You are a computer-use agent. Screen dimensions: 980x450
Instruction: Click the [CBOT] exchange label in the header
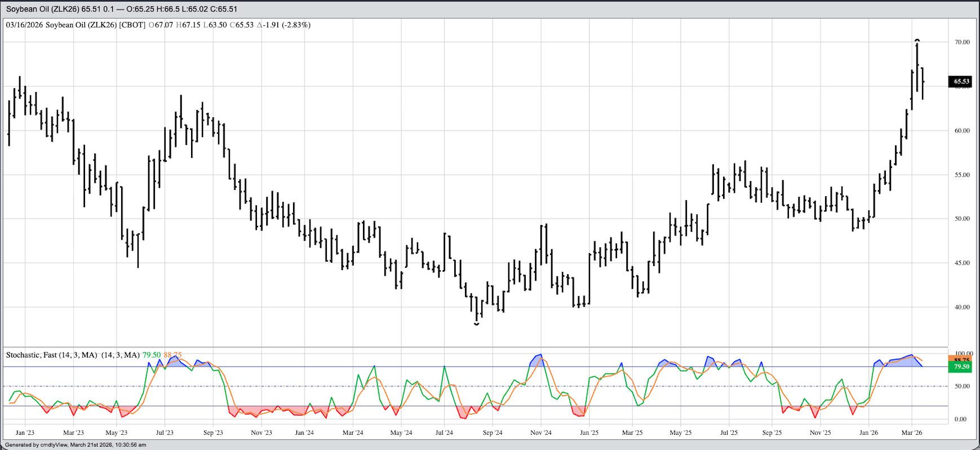click(x=132, y=25)
